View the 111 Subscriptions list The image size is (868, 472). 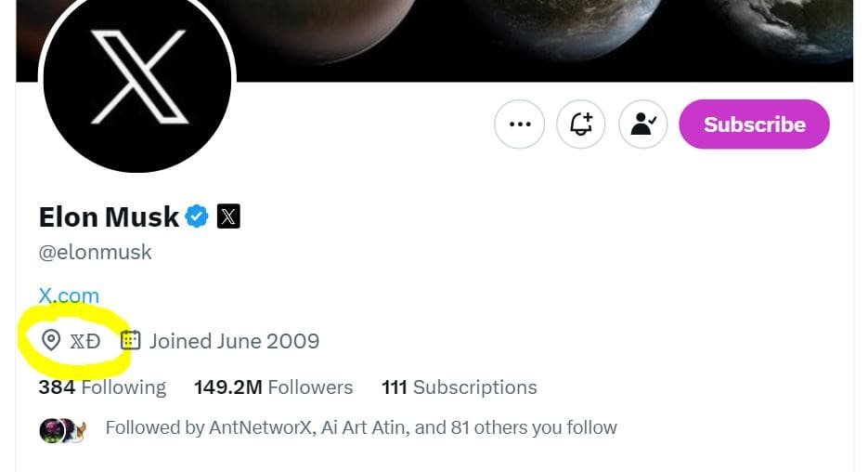[x=459, y=387]
